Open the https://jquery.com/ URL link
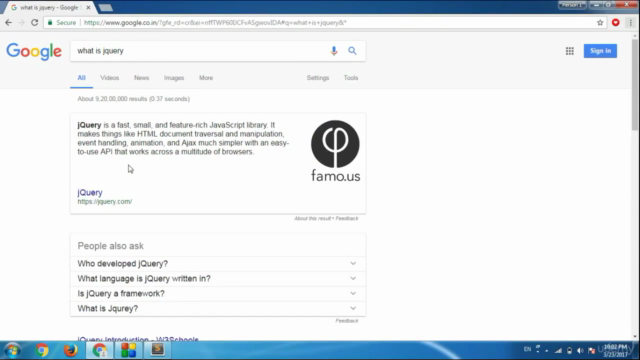The height and width of the screenshot is (360, 640). [x=104, y=202]
